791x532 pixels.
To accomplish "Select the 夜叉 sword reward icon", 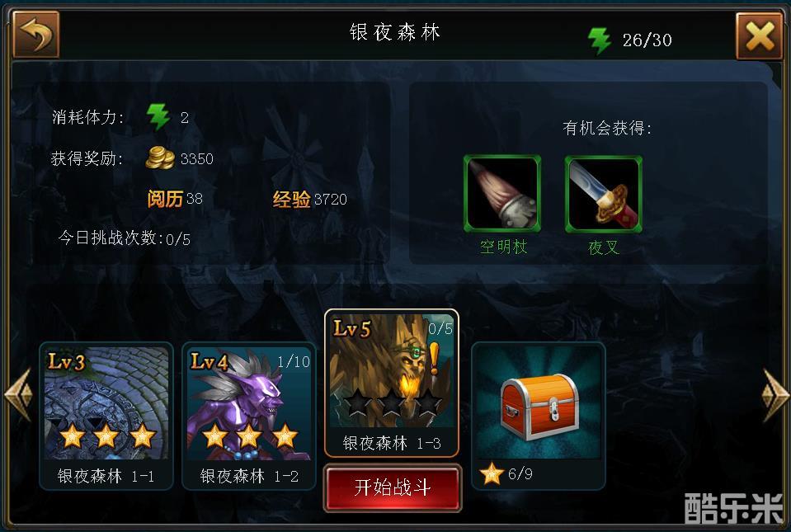I will (603, 194).
